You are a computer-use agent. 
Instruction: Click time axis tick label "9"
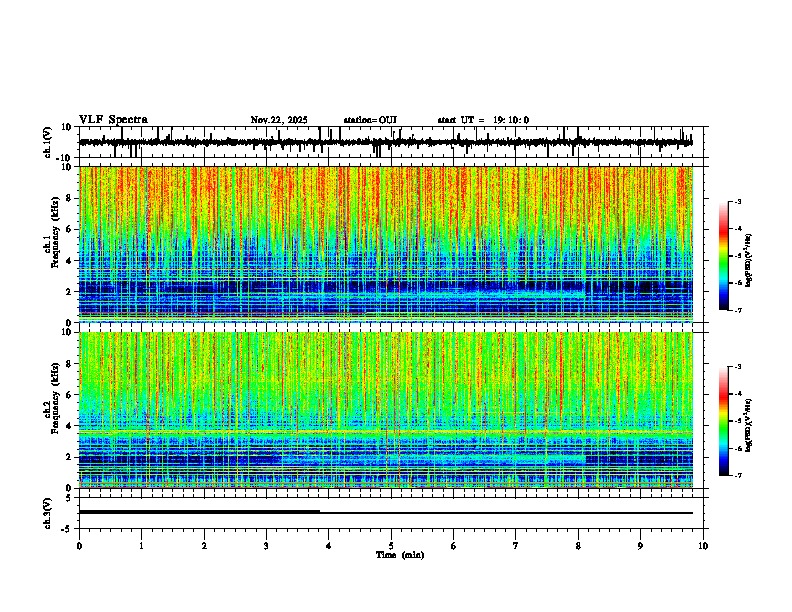pos(640,546)
